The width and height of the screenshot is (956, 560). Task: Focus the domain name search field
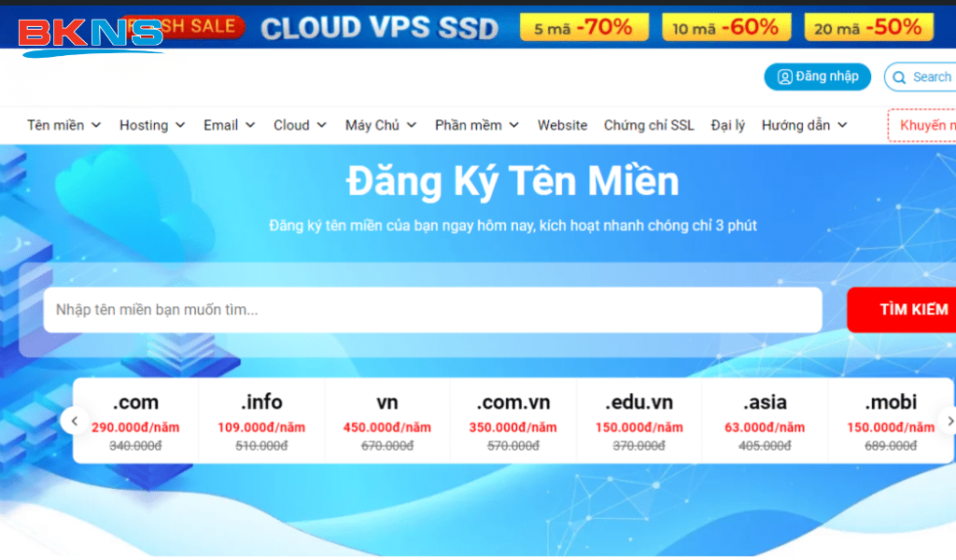click(433, 310)
